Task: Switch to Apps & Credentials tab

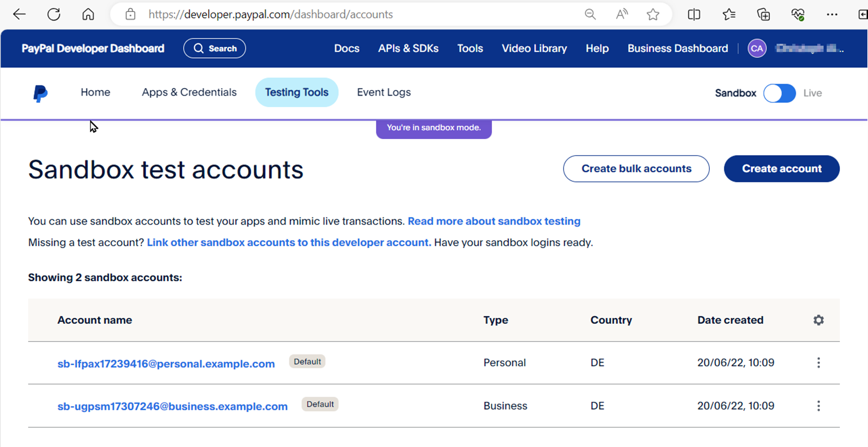Action: point(189,93)
